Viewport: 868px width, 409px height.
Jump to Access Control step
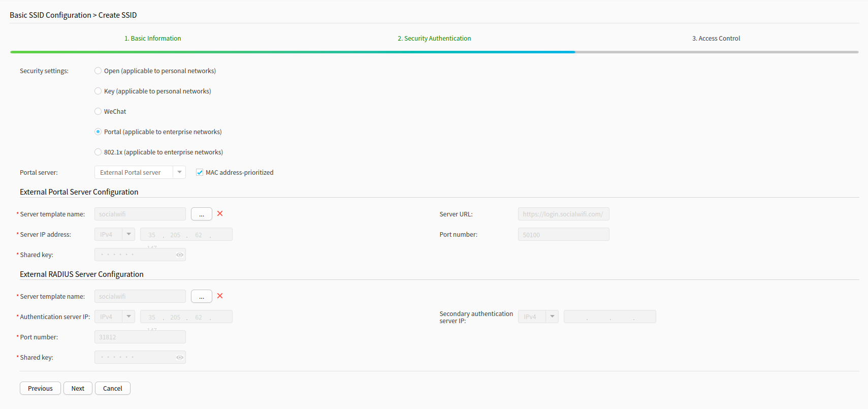point(716,39)
